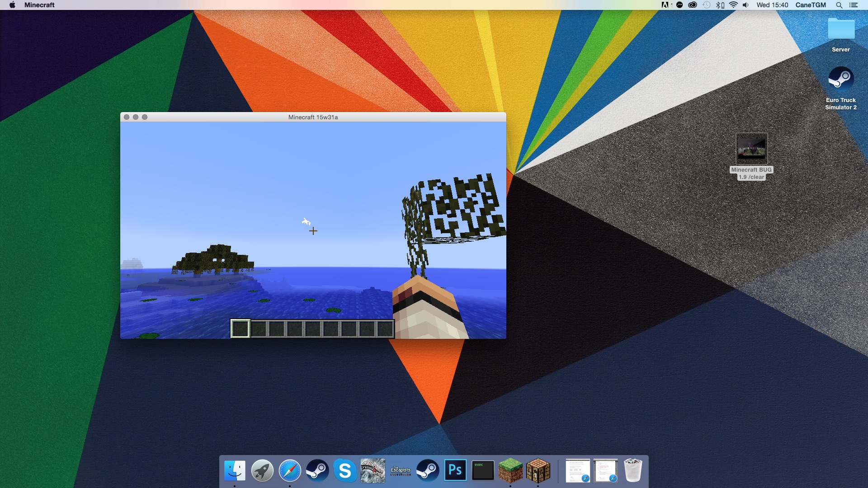Launch The Escapists from the dock
The height and width of the screenshot is (488, 868).
click(x=400, y=471)
